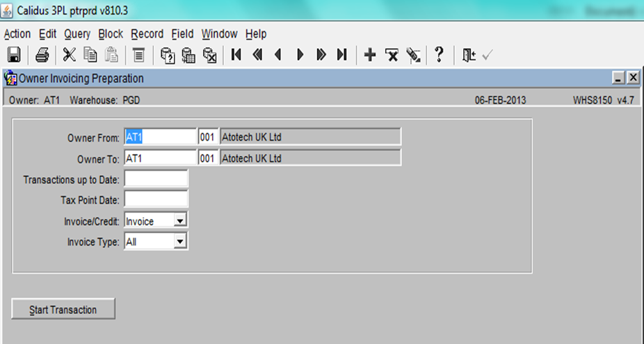Click the Clear Record list icon
The height and width of the screenshot is (344, 644).
click(x=139, y=55)
